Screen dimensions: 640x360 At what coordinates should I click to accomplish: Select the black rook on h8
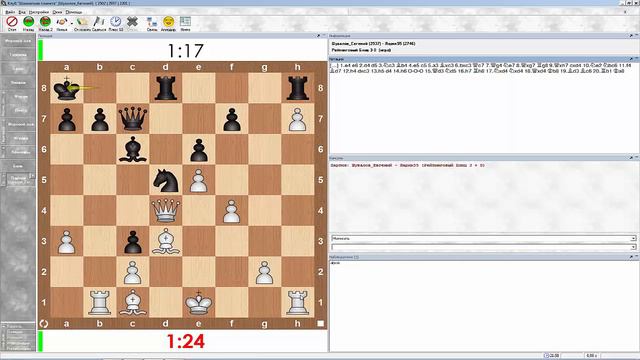coord(298,88)
